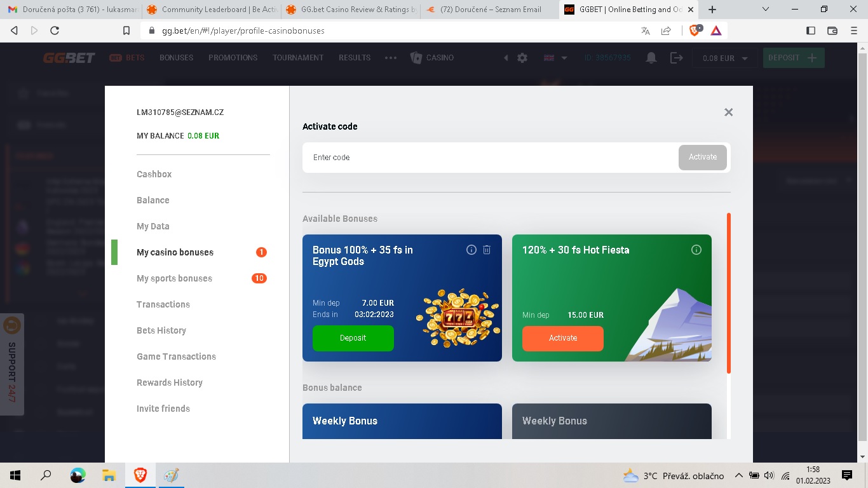Delete the Egypt Gods bonus via trash icon

pos(487,250)
